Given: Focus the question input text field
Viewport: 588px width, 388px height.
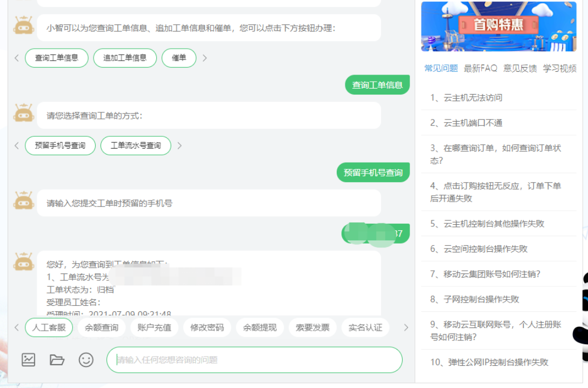Looking at the screenshot, I should point(254,360).
